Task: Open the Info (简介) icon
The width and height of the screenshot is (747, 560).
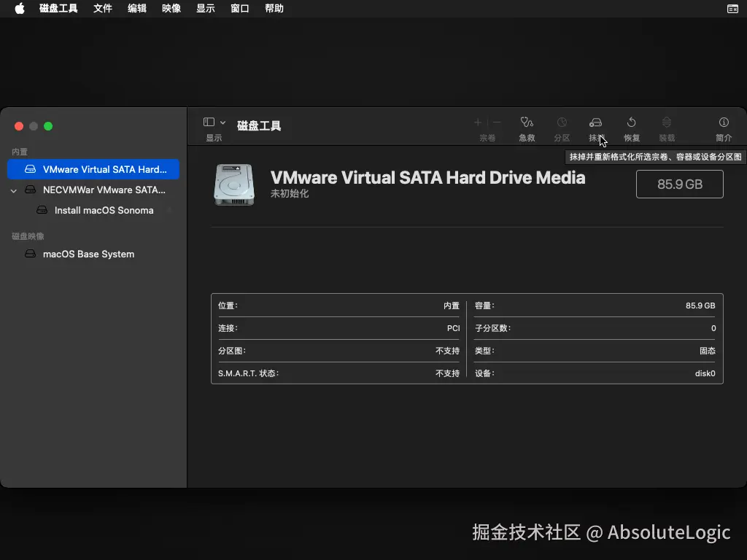Action: [724, 122]
